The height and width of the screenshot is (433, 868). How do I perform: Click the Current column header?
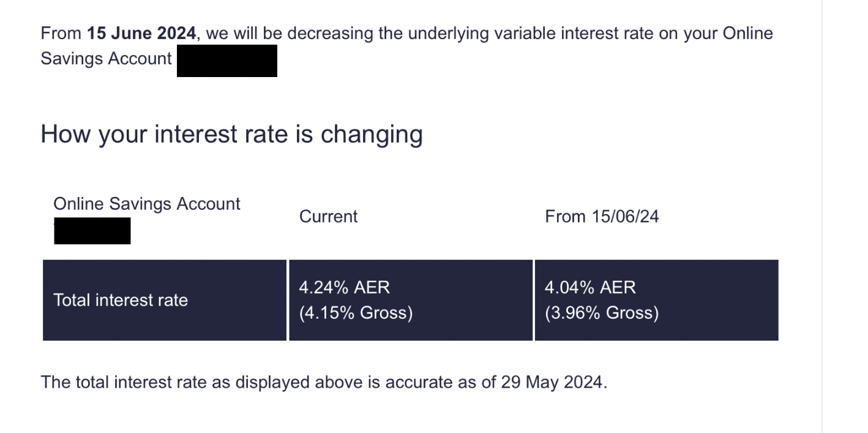coord(328,216)
